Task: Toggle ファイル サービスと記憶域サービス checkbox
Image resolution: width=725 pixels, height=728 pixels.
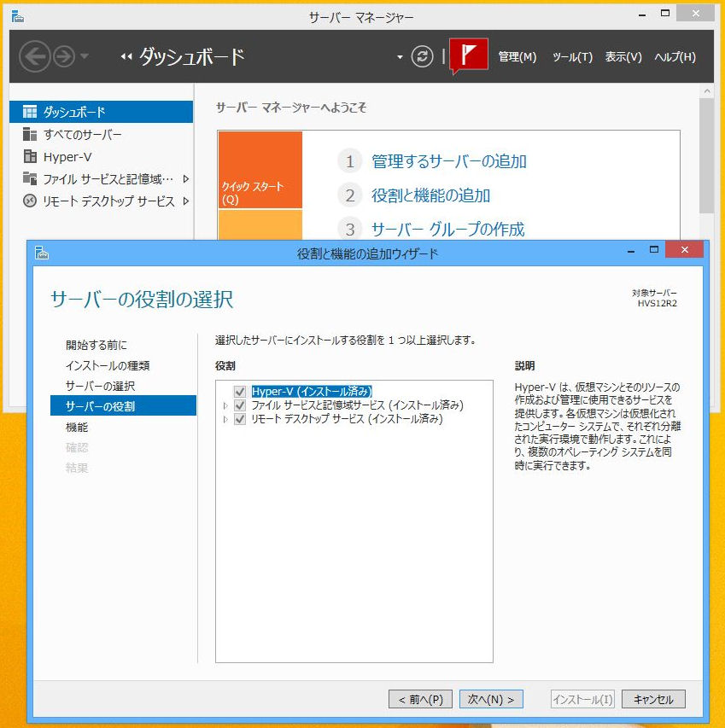Action: tap(240, 405)
